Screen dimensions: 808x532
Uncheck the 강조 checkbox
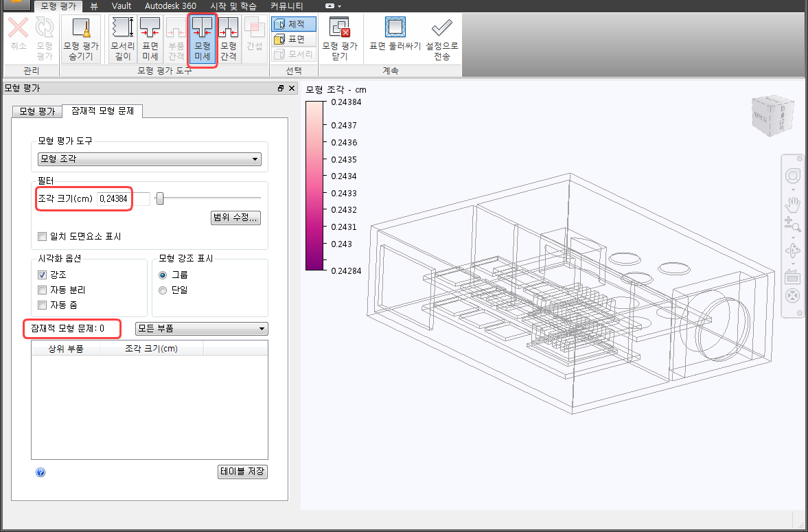[43, 275]
